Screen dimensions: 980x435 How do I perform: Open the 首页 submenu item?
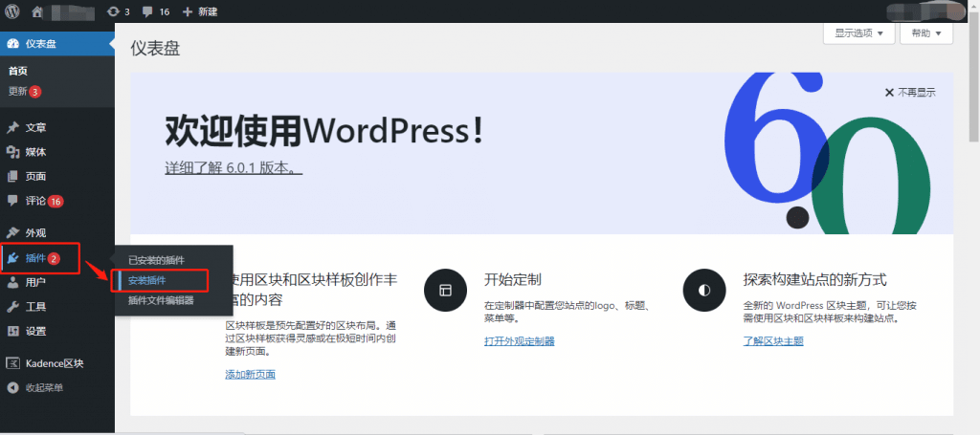18,71
